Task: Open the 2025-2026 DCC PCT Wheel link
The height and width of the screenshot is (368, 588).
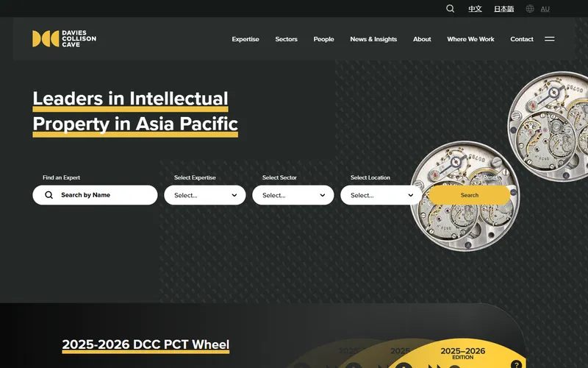Action: click(146, 344)
